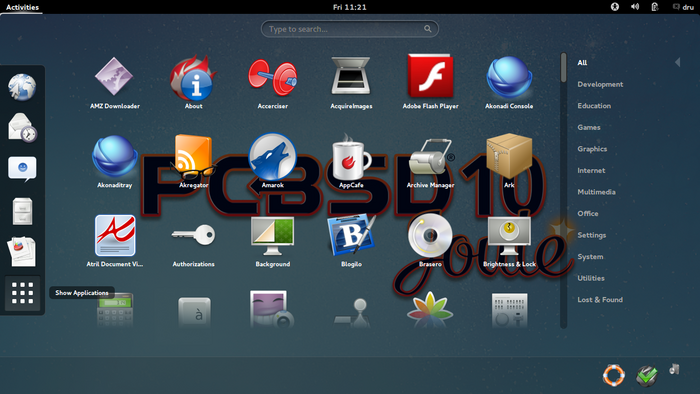This screenshot has height=394, width=700.
Task: Select the Graphics category
Action: 592,149
